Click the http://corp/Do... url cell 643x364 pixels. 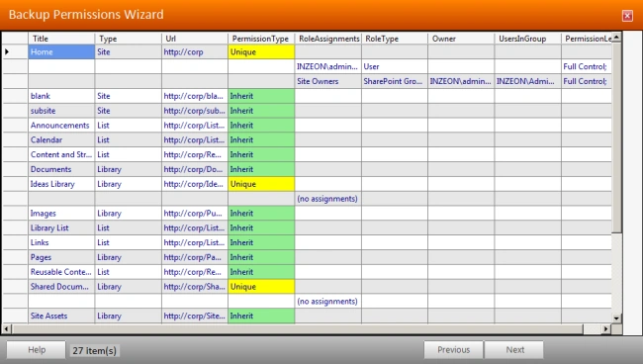click(195, 169)
